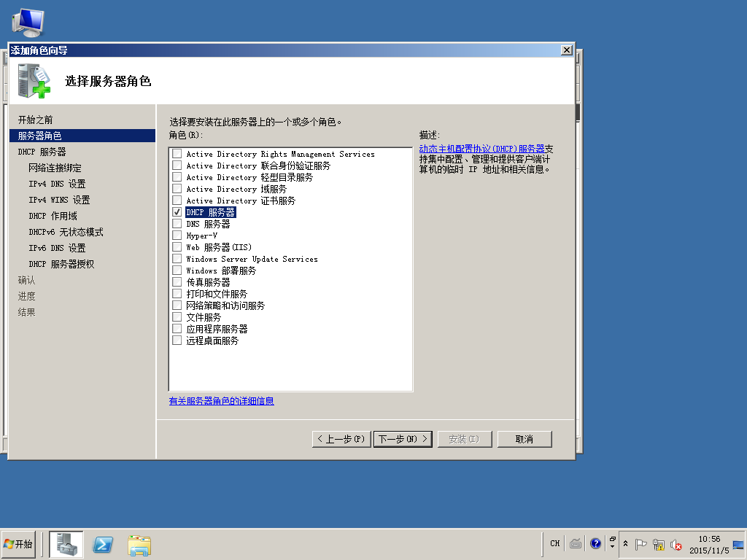Viewport: 747px width, 560px height.
Task: Close the 添加角色向导 dialog
Action: 566,50
